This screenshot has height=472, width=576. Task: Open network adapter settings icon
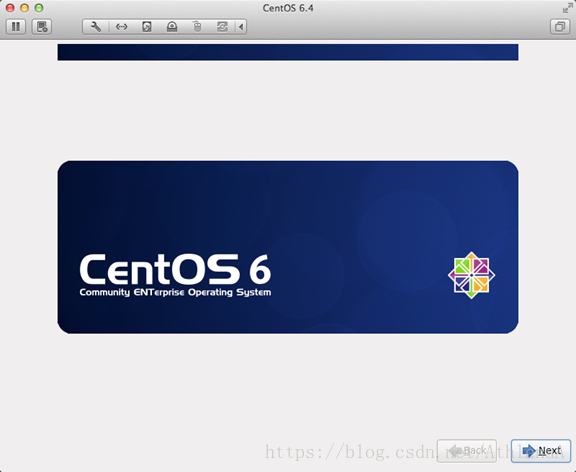point(121,27)
